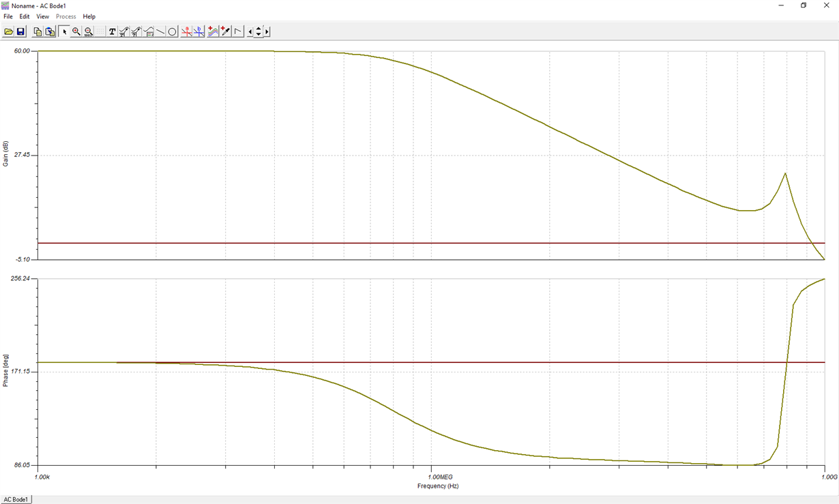This screenshot has width=839, height=504.
Task: Select the pointer cursor tool
Action: point(64,31)
